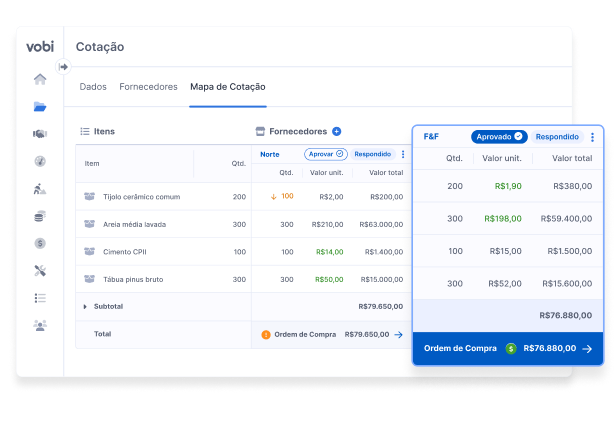Image resolution: width=616 pixels, height=435 pixels.
Task: Click Norte subtotal R$79.650,00
Action: pyautogui.click(x=381, y=307)
